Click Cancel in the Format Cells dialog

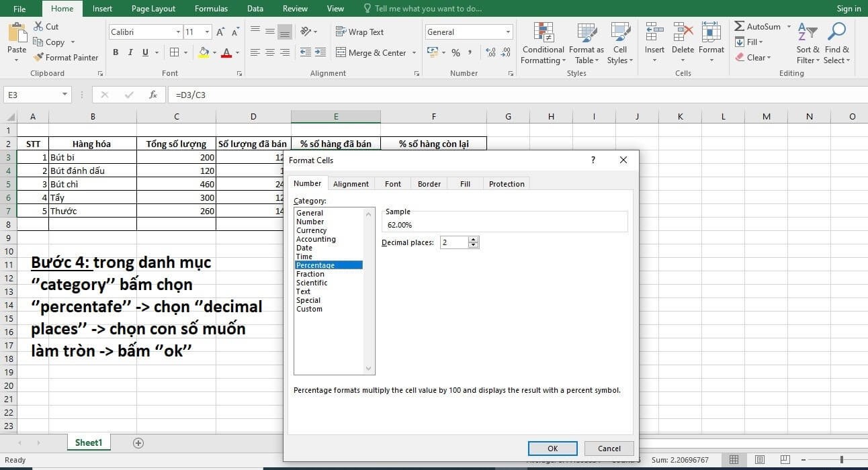tap(607, 448)
